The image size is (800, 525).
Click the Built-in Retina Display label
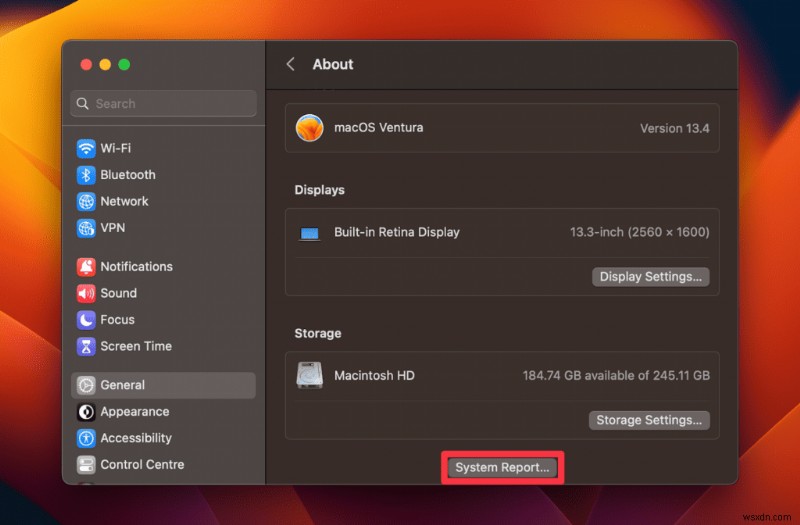(396, 233)
